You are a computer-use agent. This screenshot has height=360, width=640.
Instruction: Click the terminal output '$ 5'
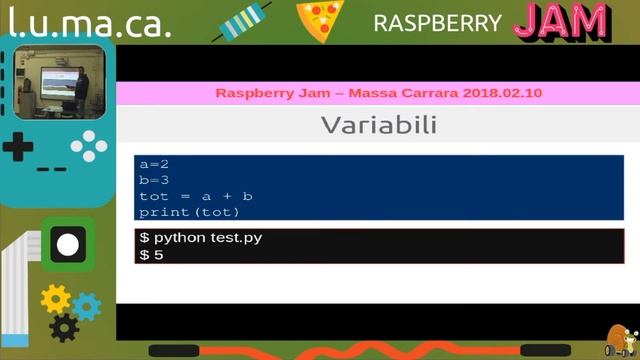pyautogui.click(x=151, y=255)
